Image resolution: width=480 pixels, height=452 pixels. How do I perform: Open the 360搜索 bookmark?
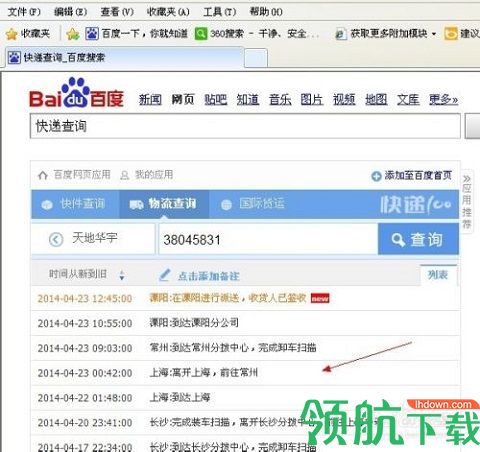257,34
